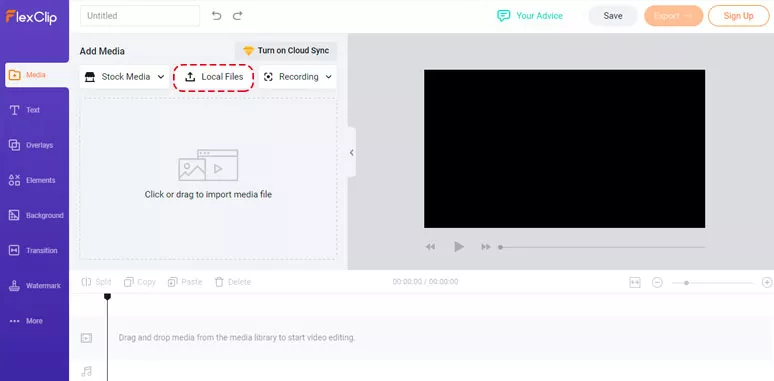Click the "Drag and drop media" timeline hint
The image size is (774, 381).
tap(237, 338)
